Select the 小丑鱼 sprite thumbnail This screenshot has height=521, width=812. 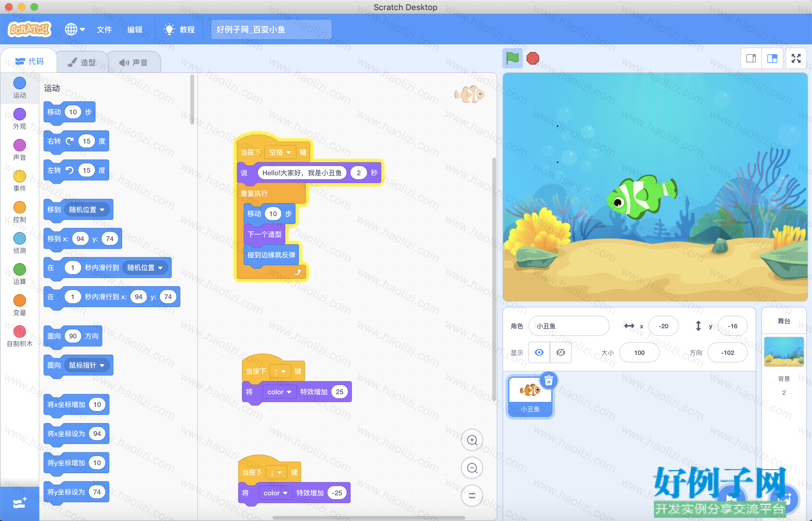pyautogui.click(x=530, y=396)
